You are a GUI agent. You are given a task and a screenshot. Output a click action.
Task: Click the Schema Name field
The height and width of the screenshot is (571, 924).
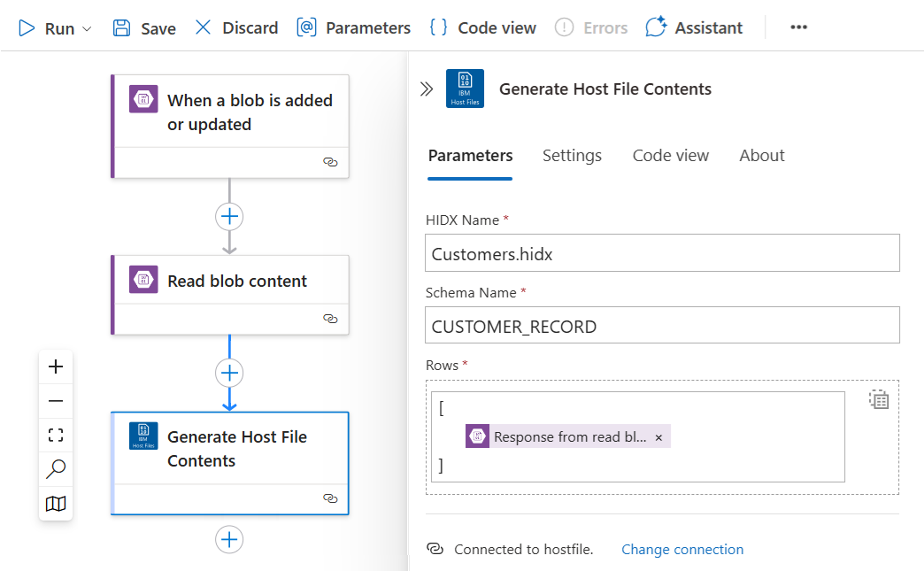click(662, 325)
